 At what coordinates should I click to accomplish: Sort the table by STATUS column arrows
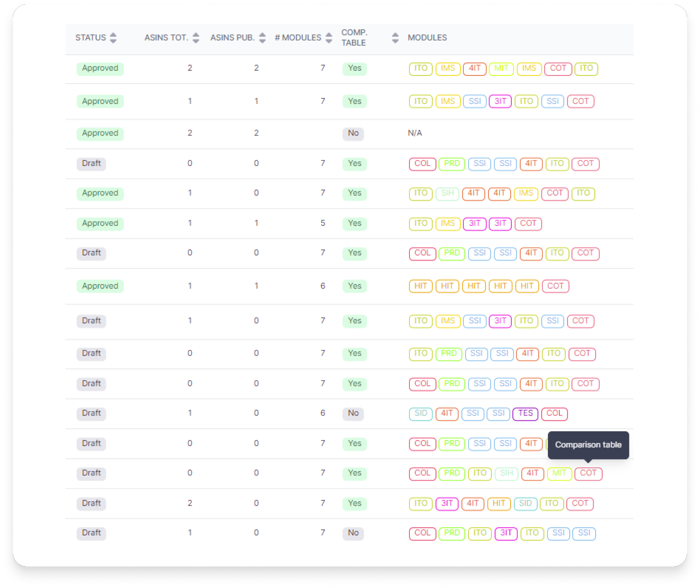point(113,38)
